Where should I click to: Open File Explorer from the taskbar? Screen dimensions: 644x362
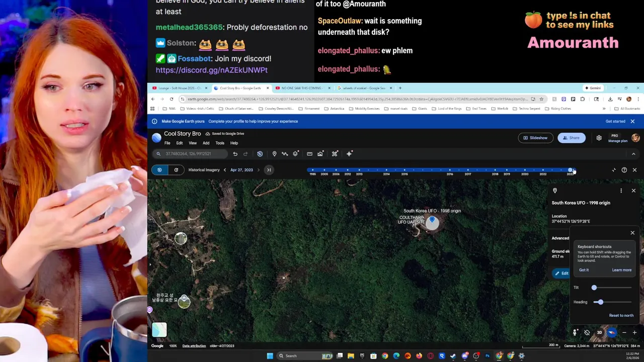[x=351, y=356]
